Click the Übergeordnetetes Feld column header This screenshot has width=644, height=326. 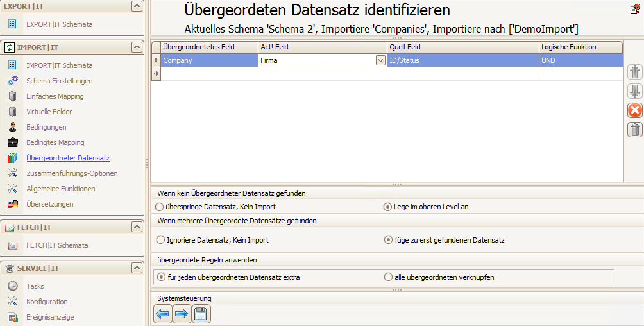tap(209, 47)
